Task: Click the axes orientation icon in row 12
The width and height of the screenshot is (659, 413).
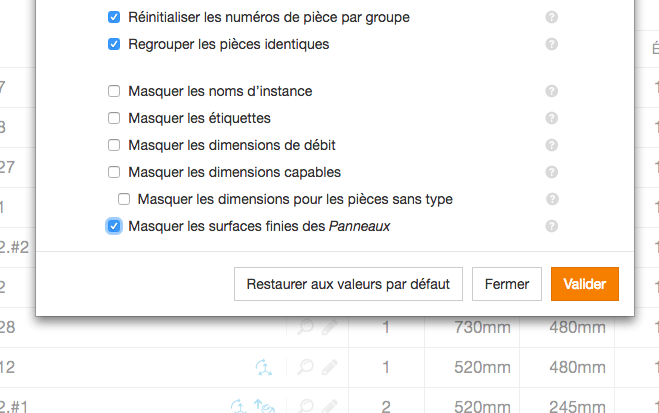Action: pos(264,367)
